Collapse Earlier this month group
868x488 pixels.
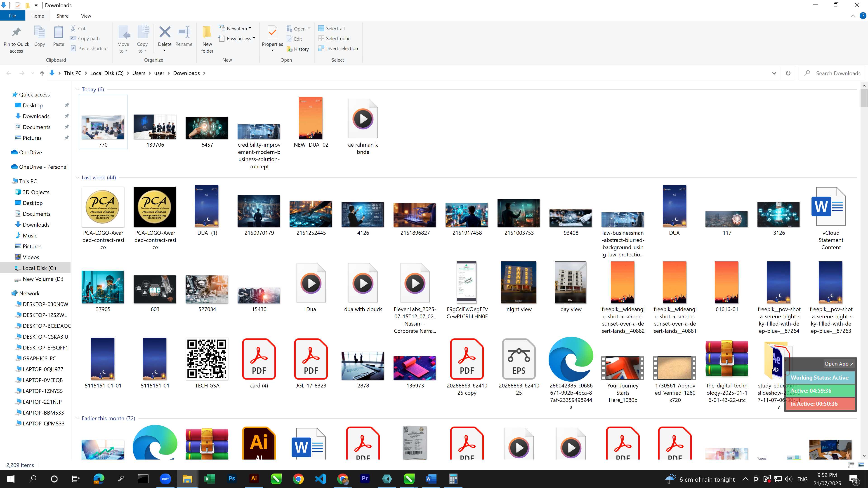pos(78,418)
